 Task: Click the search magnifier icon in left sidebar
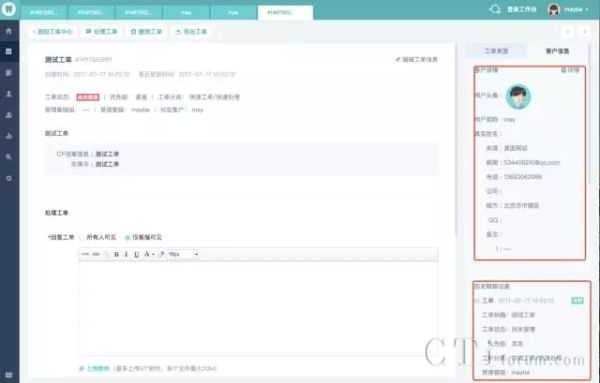[x=9, y=157]
